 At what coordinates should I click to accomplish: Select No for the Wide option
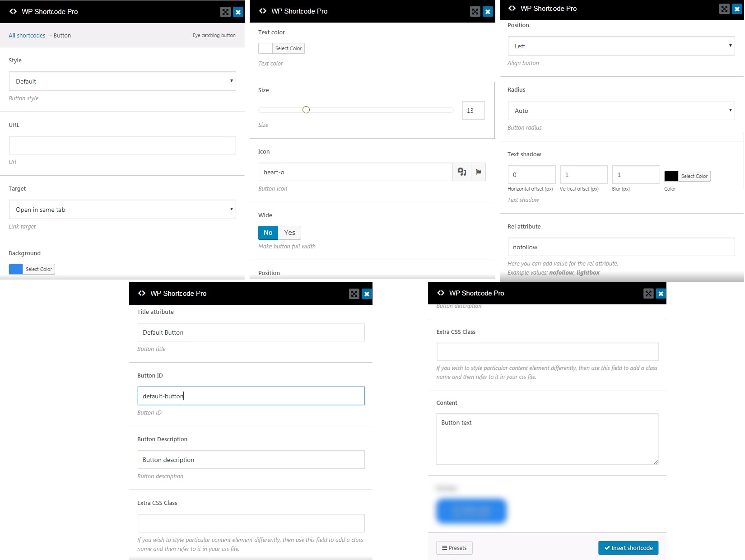click(268, 233)
